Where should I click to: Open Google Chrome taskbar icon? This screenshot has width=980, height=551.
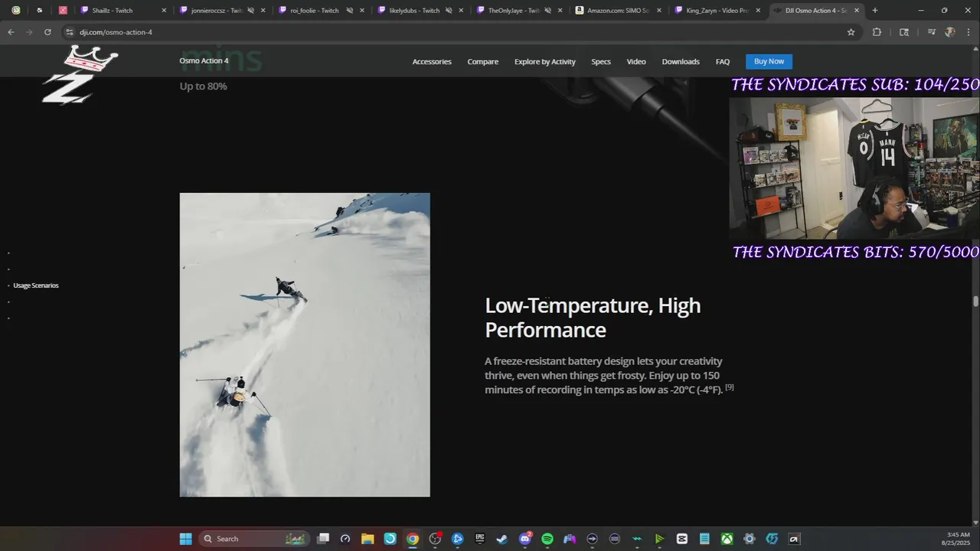pyautogui.click(x=413, y=539)
